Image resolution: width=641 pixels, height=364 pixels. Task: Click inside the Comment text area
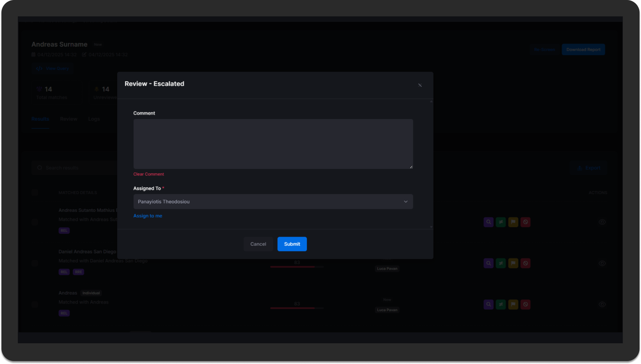(x=273, y=144)
